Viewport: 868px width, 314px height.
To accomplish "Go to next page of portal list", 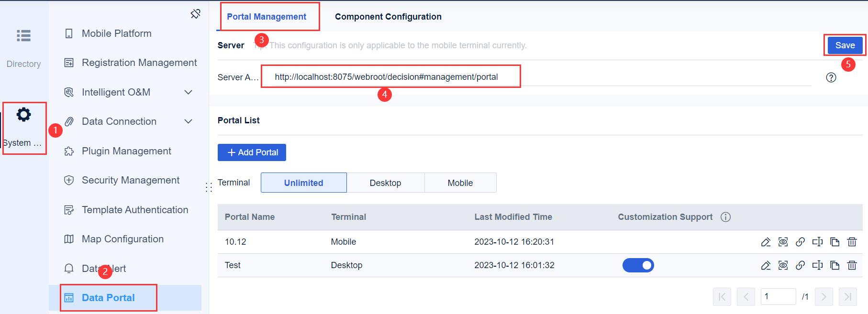I will tap(824, 297).
